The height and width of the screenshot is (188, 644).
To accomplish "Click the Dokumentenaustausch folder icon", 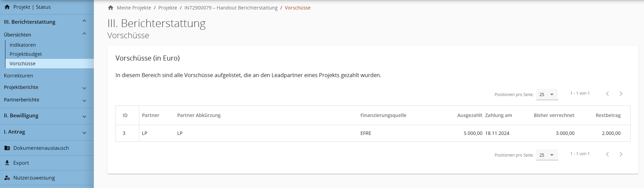I will [7, 148].
